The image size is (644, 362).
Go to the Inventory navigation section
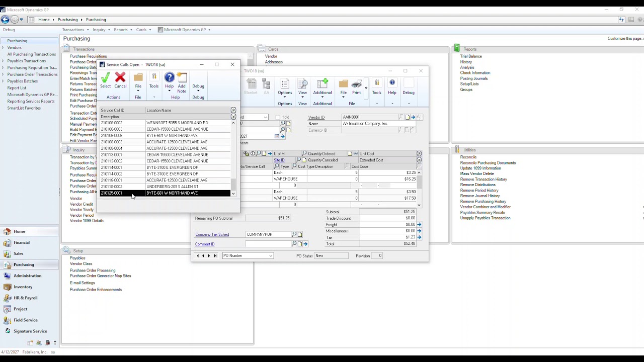coord(23,287)
